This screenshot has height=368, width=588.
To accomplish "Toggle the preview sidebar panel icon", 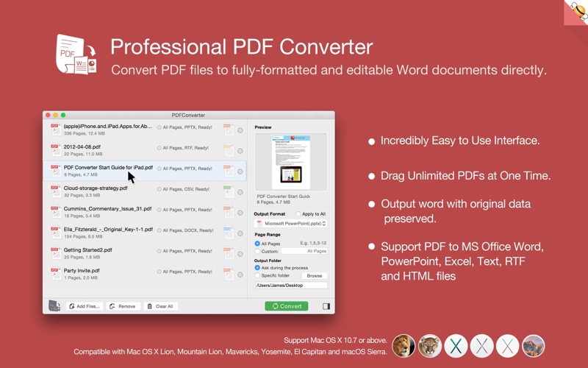I will tap(326, 306).
